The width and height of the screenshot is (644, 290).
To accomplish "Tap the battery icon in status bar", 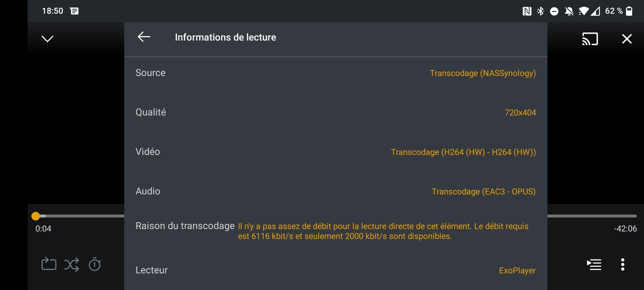I will pos(629,11).
